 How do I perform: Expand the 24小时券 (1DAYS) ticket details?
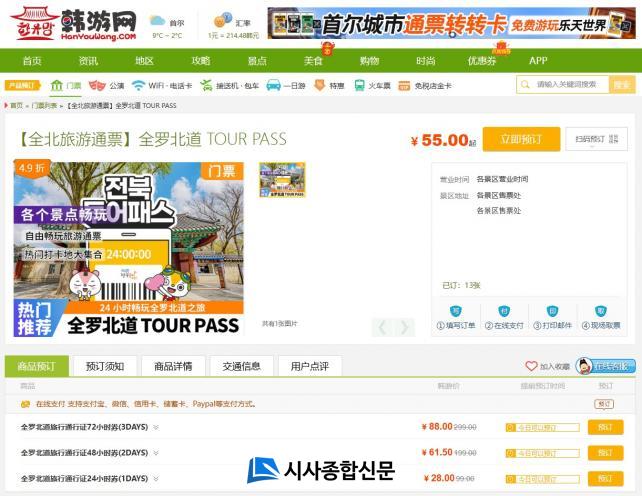[156, 479]
